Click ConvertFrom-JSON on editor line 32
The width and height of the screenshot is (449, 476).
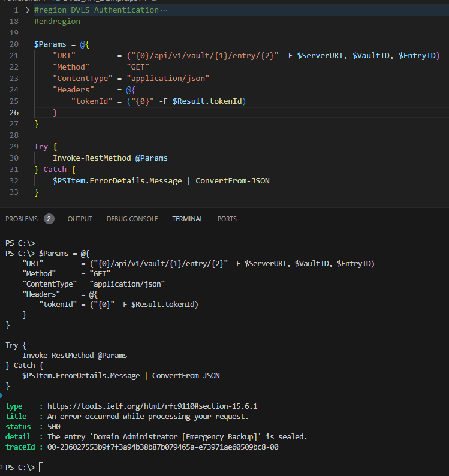tap(232, 181)
